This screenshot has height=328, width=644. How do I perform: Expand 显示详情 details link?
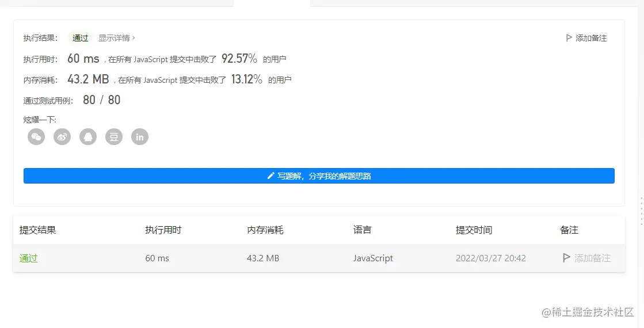pyautogui.click(x=117, y=38)
